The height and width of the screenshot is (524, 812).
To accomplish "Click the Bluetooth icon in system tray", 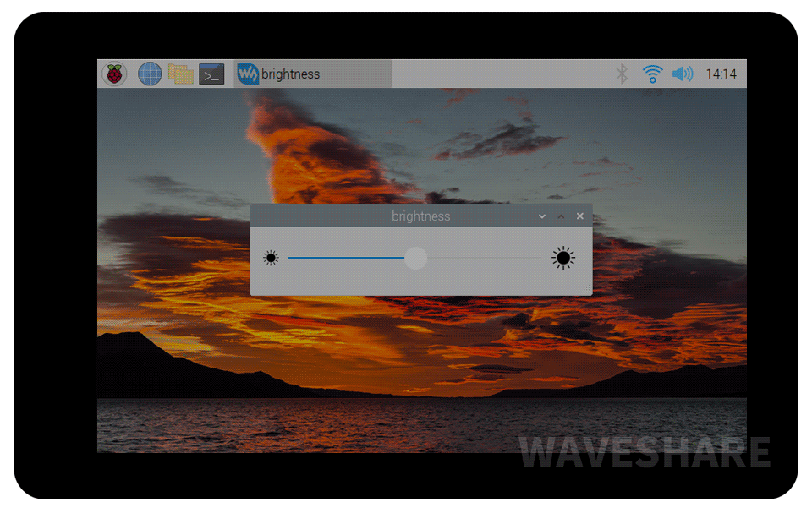I will [622, 74].
